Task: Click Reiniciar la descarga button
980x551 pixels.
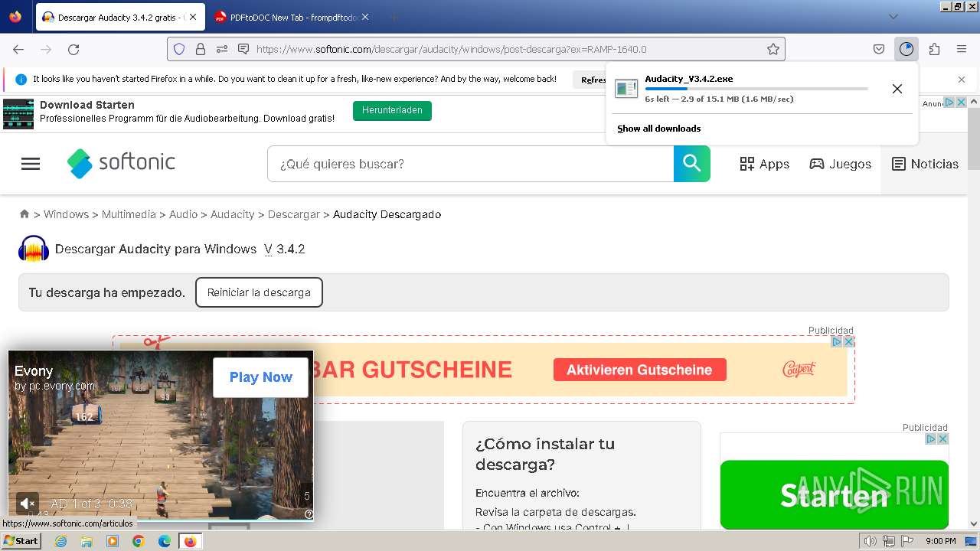Action: [259, 292]
